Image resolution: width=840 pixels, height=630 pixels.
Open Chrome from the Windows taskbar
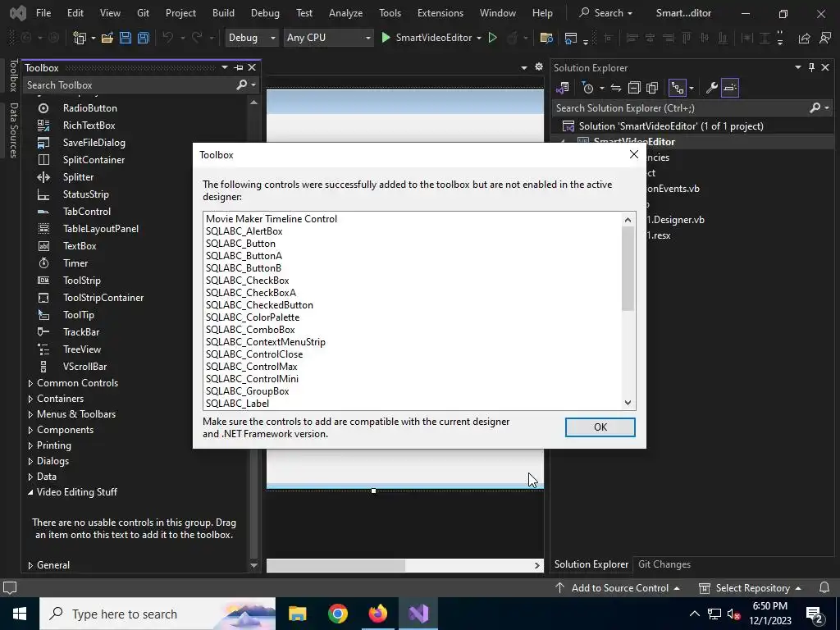337,614
